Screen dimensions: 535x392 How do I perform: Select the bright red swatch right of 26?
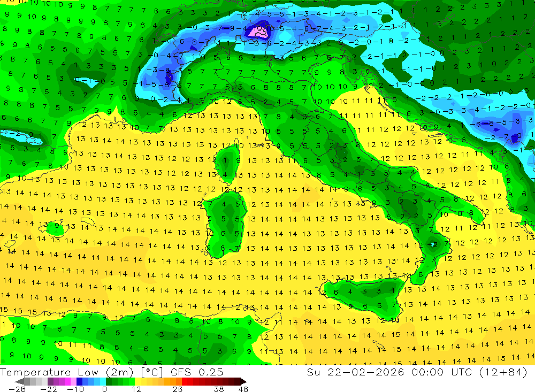pyautogui.click(x=185, y=381)
